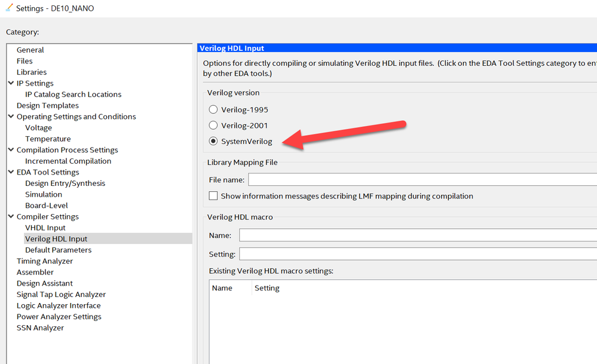The image size is (597, 364).
Task: Select IP Catalog Search Locations
Action: (x=73, y=94)
